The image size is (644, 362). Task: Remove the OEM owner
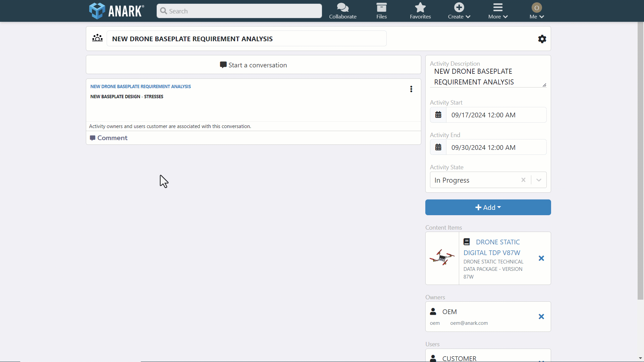pos(541,316)
